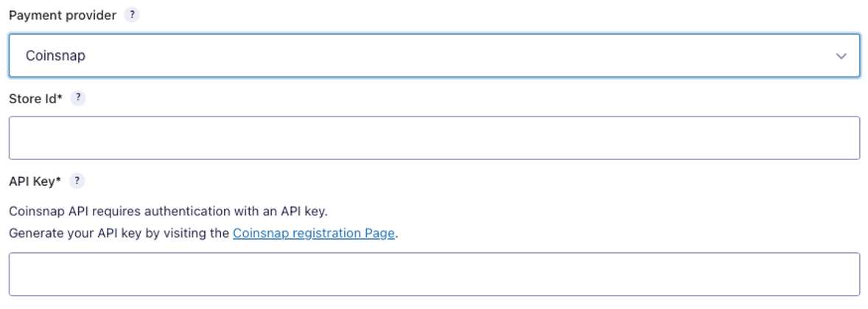The image size is (868, 309).
Task: Click into the API Key text field
Action: (434, 274)
